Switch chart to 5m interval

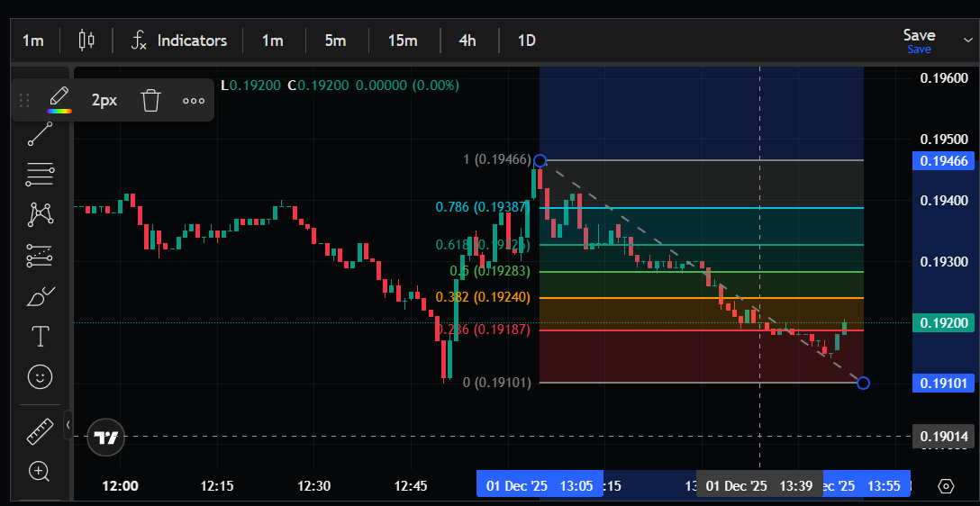(x=336, y=41)
